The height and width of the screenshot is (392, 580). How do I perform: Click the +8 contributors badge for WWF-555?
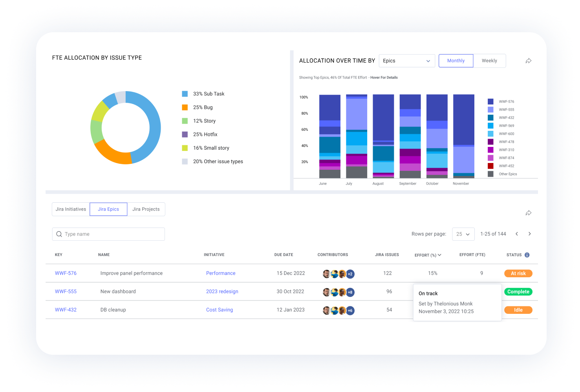[350, 292]
